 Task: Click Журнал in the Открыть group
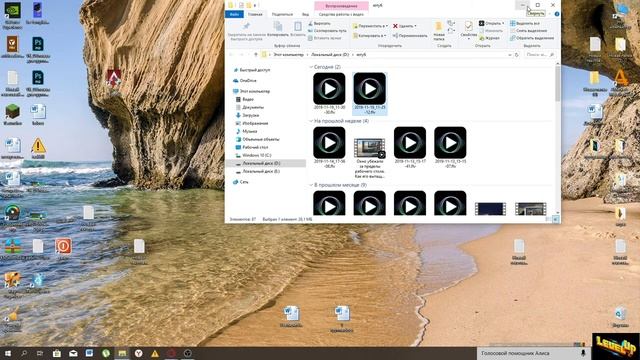coord(489,38)
